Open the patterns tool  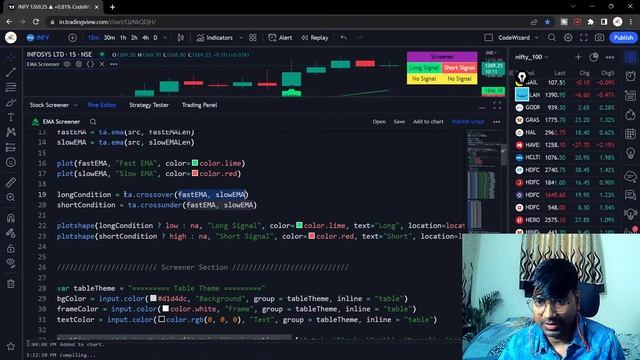(x=11, y=132)
